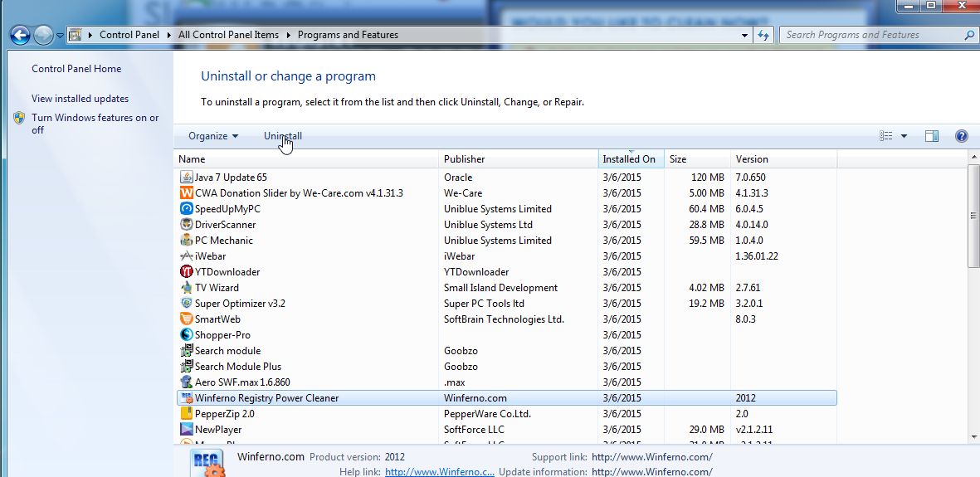Click the CWA Donation Slider program icon
This screenshot has width=980, height=477.
tap(186, 193)
